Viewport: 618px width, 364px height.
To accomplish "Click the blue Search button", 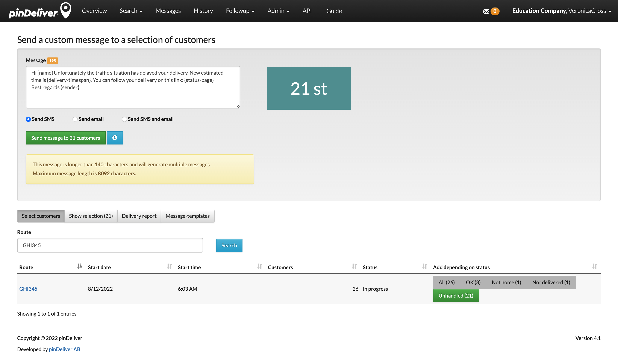I will tap(229, 245).
